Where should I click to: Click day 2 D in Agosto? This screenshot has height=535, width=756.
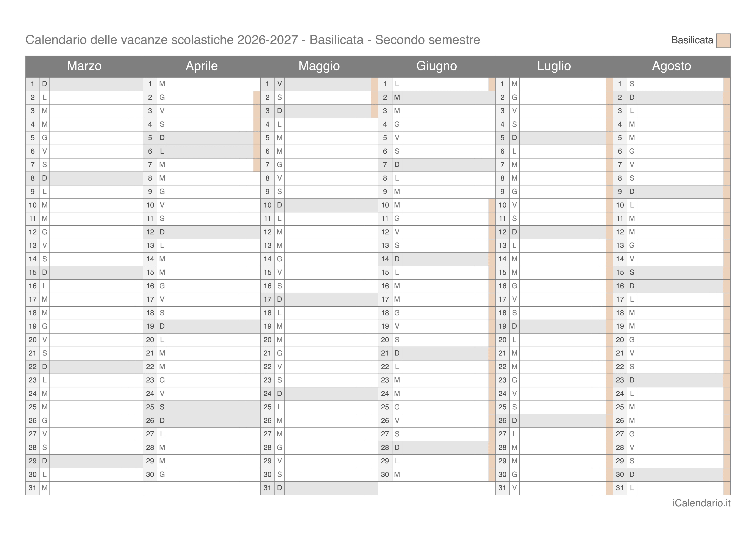coord(672,98)
